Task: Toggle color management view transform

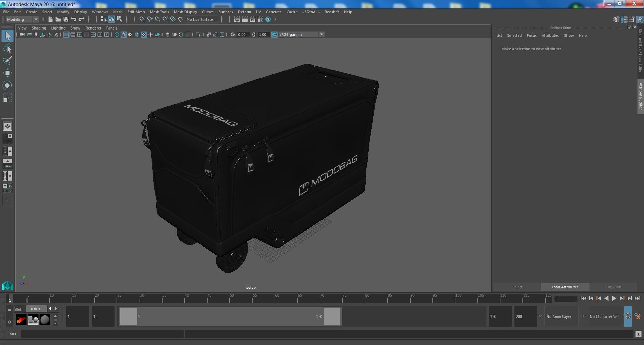Action: point(274,34)
